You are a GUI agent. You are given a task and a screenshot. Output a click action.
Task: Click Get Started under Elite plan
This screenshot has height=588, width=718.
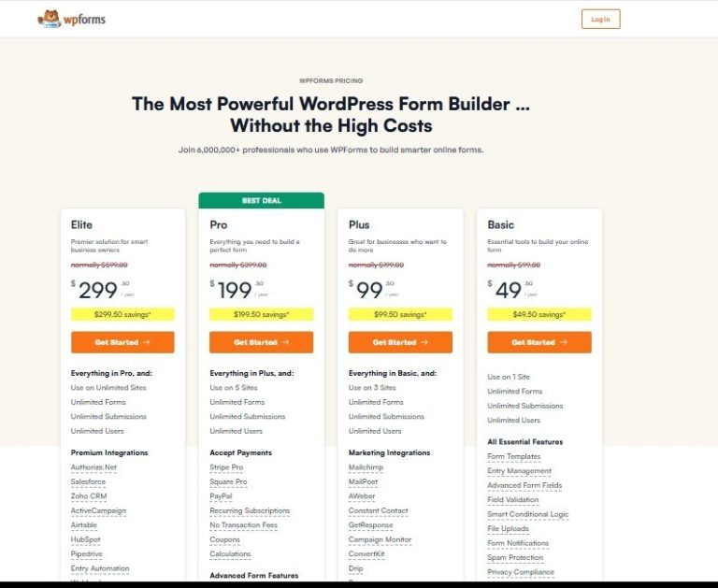(122, 342)
